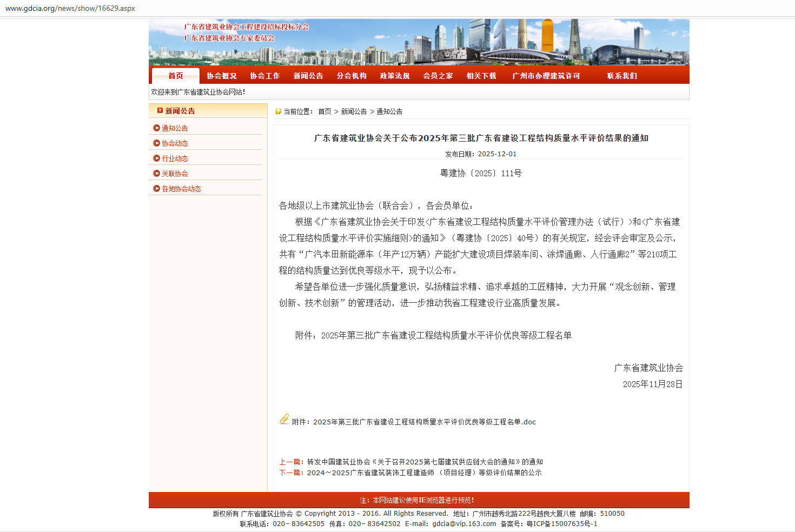Select 联系我们 in the navigation bar

click(x=622, y=76)
